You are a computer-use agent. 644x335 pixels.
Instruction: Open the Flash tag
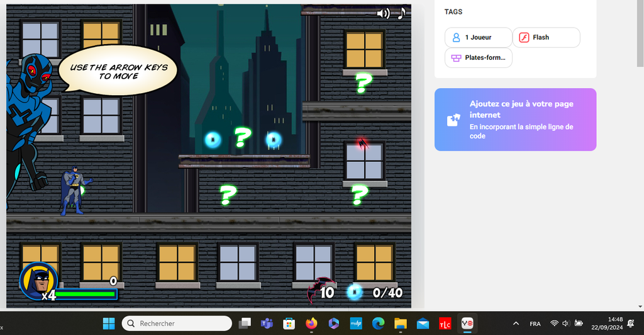click(x=546, y=38)
